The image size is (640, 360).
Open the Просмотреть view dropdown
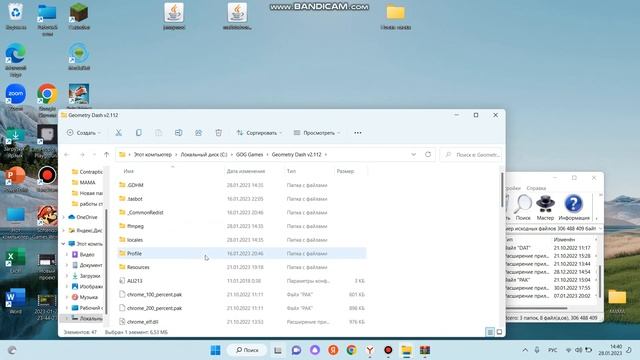point(317,133)
